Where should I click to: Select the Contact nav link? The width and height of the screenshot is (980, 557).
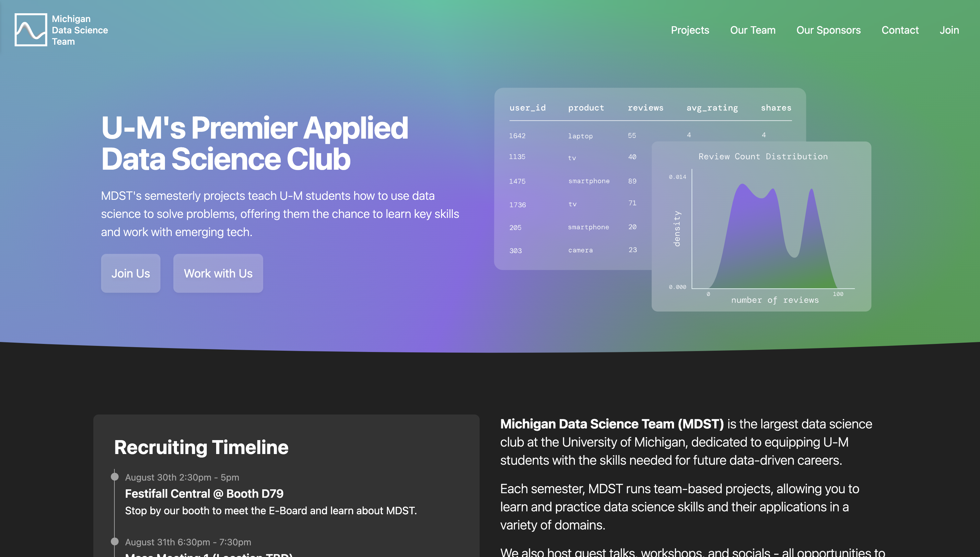[900, 30]
